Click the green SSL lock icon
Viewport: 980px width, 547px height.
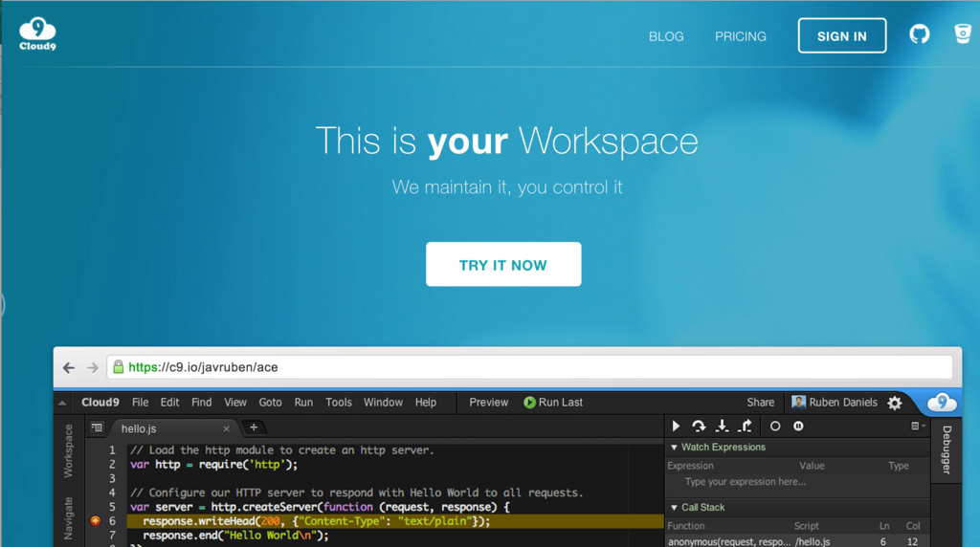118,367
